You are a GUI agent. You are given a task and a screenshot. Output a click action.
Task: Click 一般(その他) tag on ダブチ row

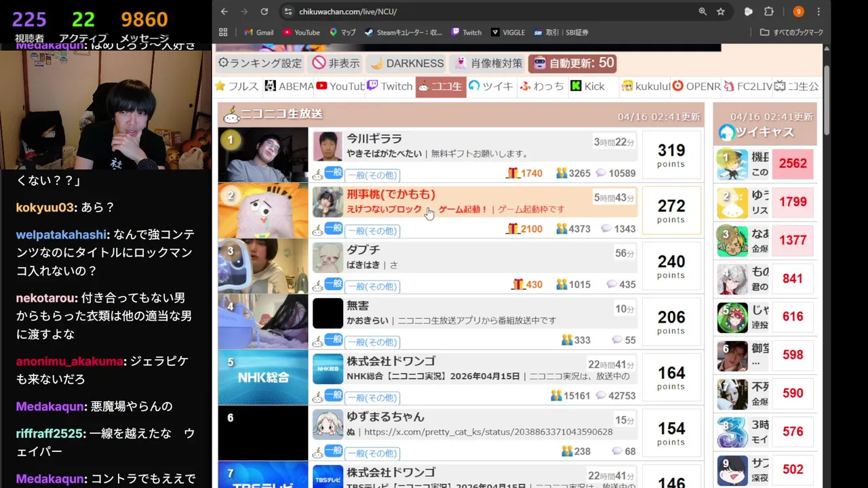pyautogui.click(x=372, y=286)
